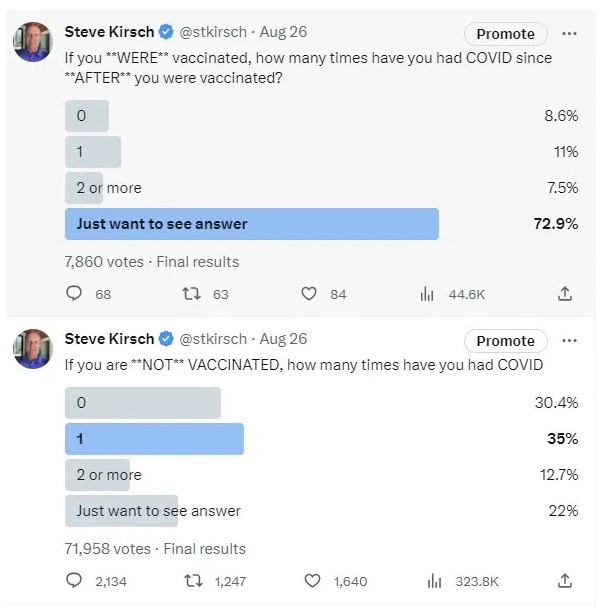Screen dimensions: 604x614
Task: Click Promote on the first tweet
Action: tap(505, 34)
